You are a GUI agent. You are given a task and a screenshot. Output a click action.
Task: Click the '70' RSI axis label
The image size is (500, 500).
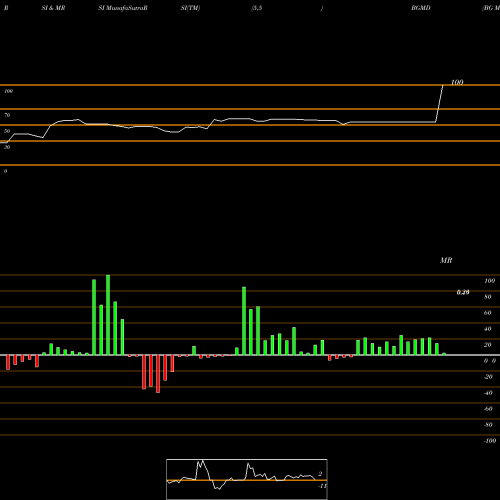7,115
